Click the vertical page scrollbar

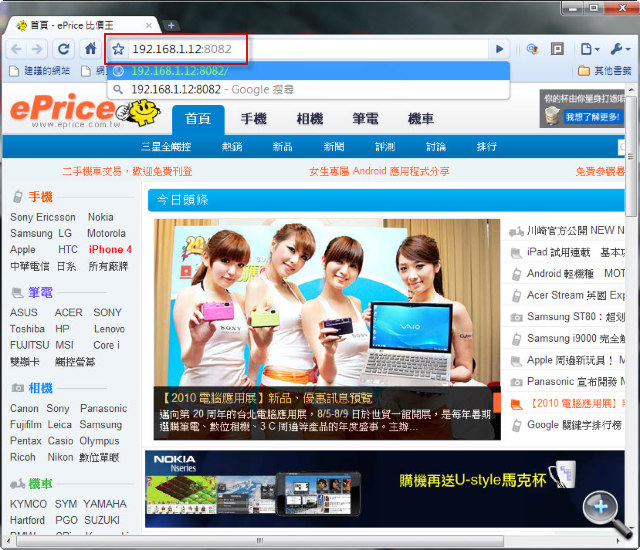click(631, 159)
